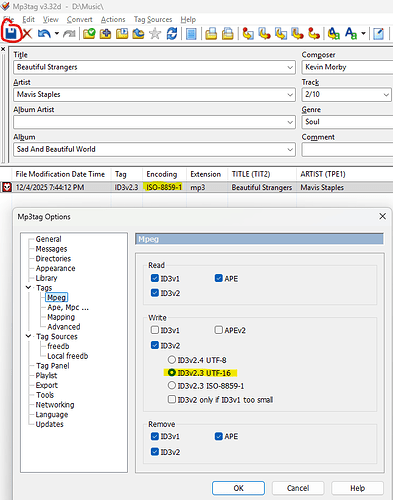Click the folder icon left of star
This screenshot has width=393, height=500.
(x=138, y=33)
